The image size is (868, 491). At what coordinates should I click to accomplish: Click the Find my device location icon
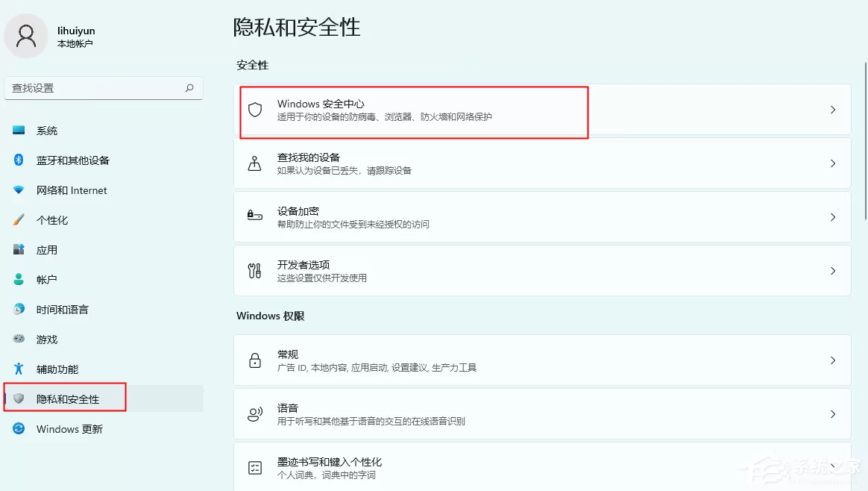coord(254,163)
